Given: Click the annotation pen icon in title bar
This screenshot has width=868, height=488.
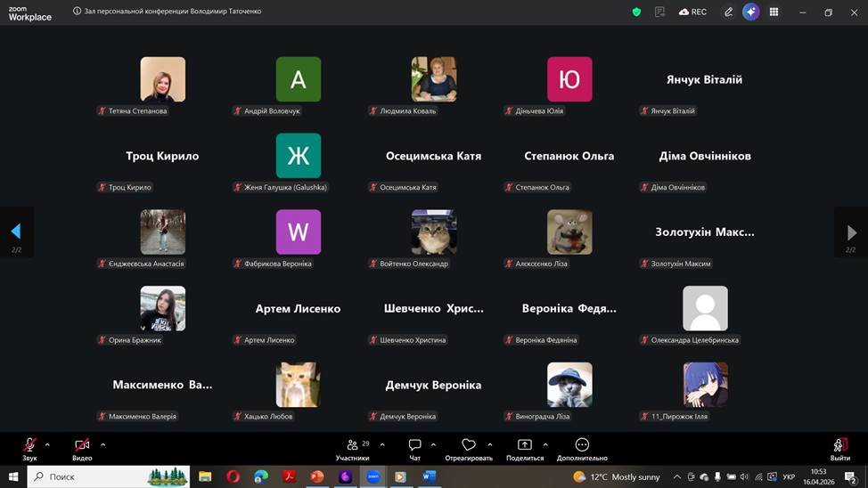Looking at the screenshot, I should 728,12.
